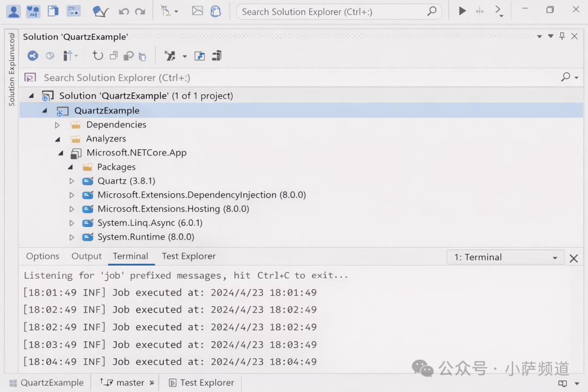This screenshot has width=588, height=392.
Task: Open the vertical Solution Explorer side tab
Action: click(x=11, y=69)
